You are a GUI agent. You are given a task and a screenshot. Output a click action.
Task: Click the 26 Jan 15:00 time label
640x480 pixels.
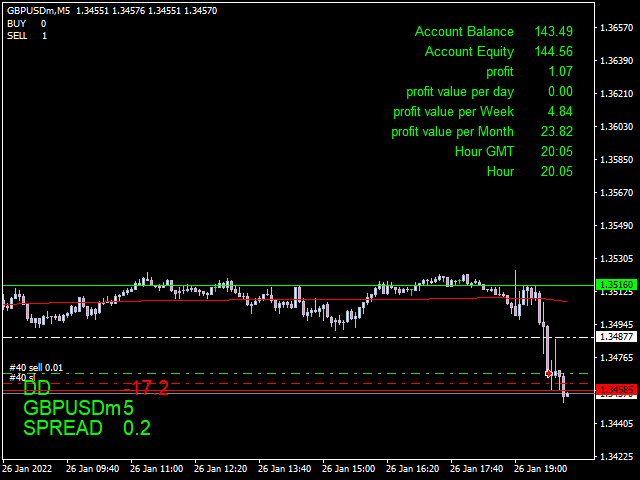349,469
